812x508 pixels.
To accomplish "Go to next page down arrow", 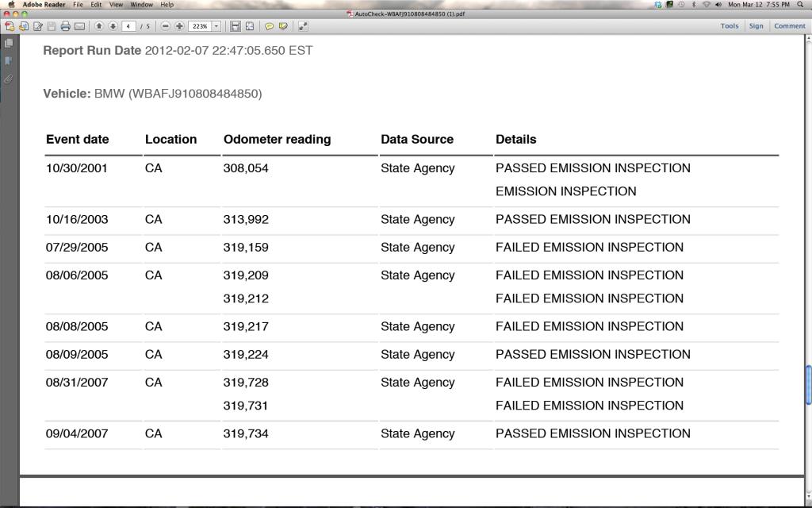I will tap(113, 26).
